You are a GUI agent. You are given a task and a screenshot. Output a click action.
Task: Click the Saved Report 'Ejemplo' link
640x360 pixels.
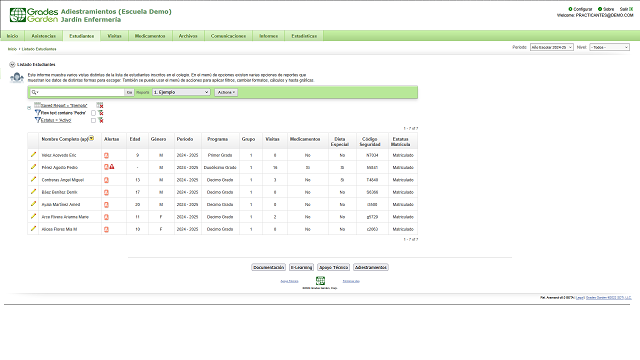[x=64, y=106]
